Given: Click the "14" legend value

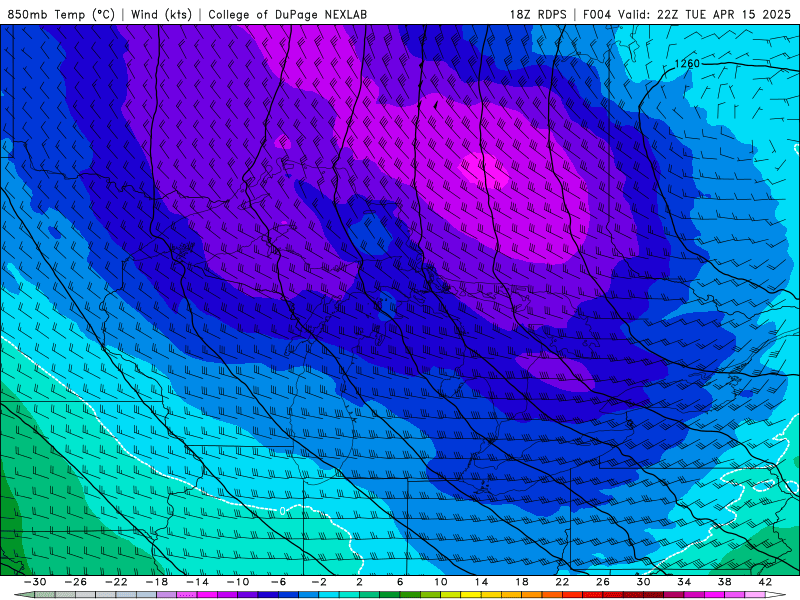Looking at the screenshot, I should coord(481,582).
